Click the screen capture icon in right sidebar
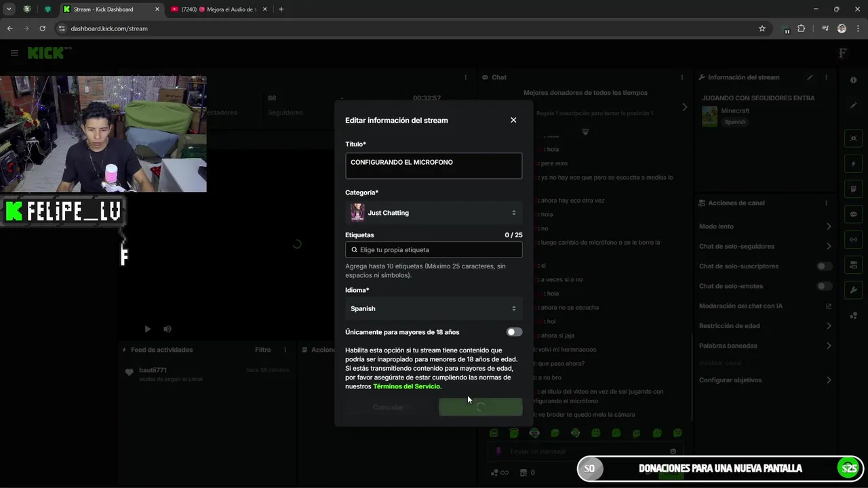 tap(854, 138)
